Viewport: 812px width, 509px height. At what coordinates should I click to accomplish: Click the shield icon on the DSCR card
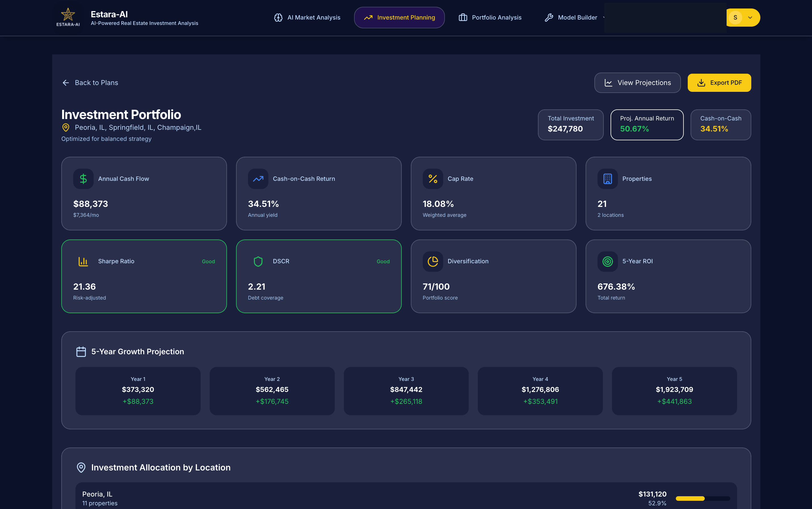(258, 261)
